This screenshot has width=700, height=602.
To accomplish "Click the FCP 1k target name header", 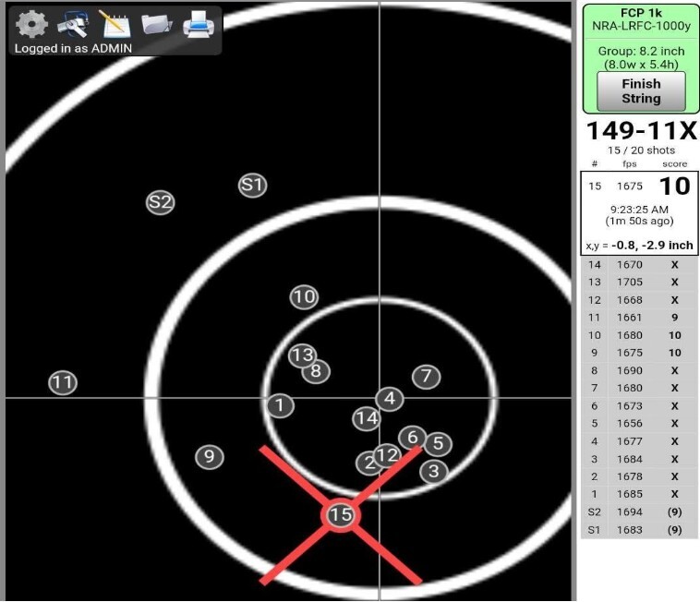I will point(641,14).
